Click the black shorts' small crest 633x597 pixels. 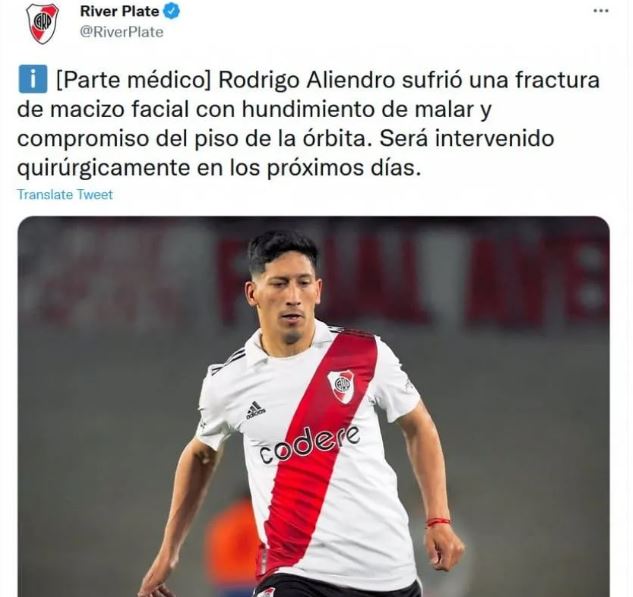(265, 592)
